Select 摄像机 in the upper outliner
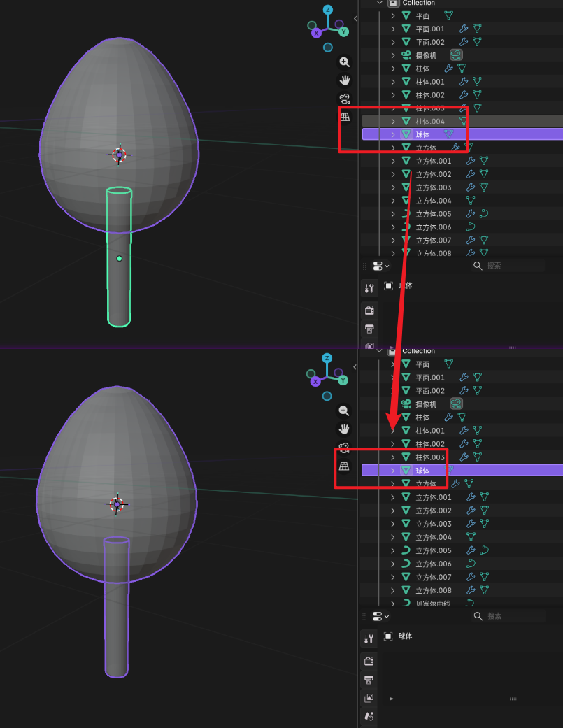563x728 pixels. 425,55
